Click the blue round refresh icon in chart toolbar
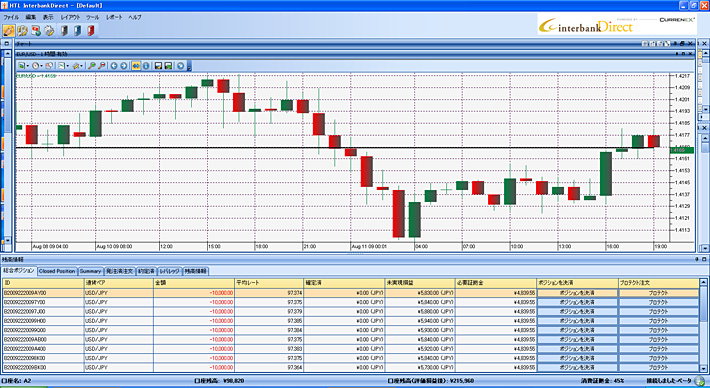The height and width of the screenshot is (388, 710). pos(181,66)
